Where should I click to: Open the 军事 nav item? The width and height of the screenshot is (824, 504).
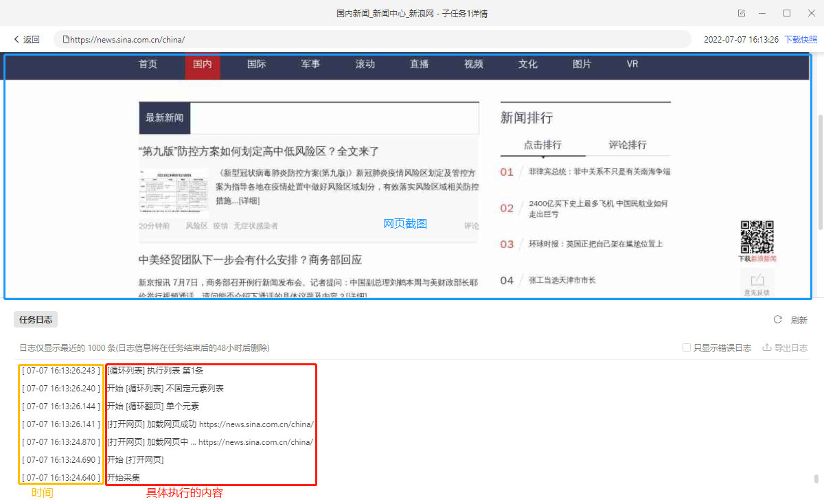click(x=310, y=64)
